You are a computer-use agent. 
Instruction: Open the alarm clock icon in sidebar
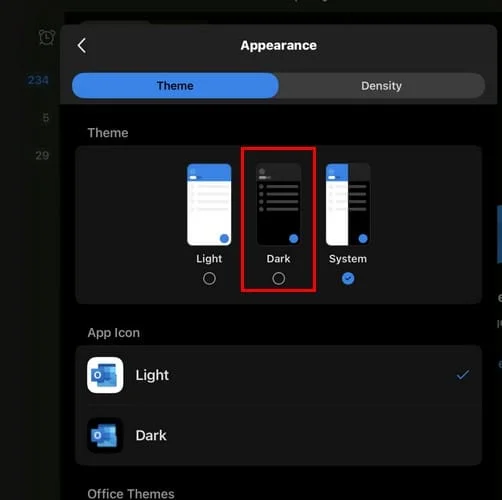click(47, 37)
